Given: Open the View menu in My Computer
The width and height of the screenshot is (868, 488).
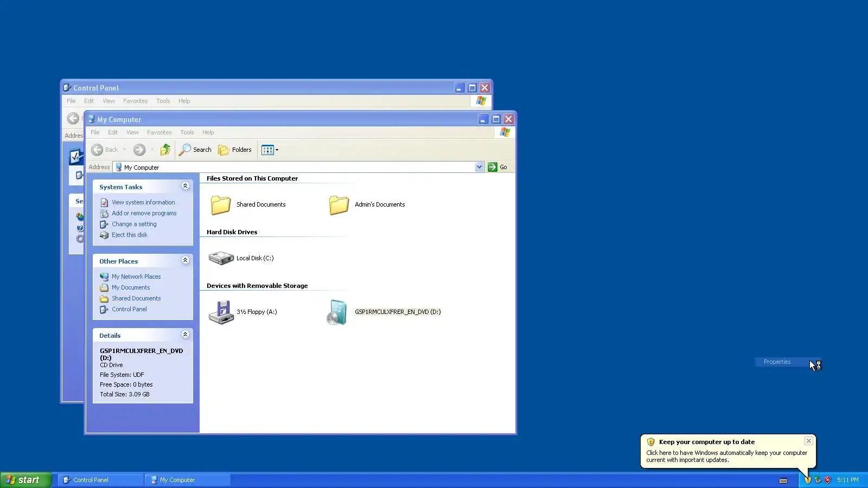Looking at the screenshot, I should coord(132,132).
